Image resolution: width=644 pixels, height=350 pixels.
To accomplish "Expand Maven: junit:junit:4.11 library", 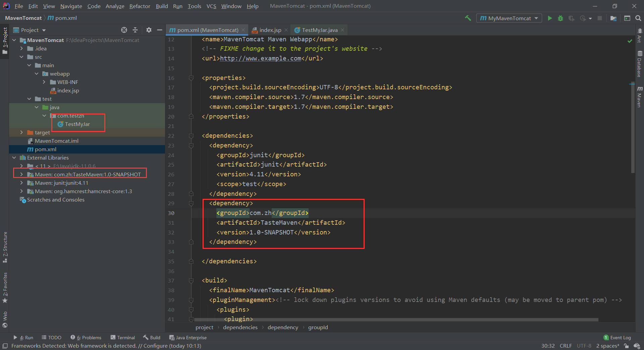I will click(x=22, y=183).
